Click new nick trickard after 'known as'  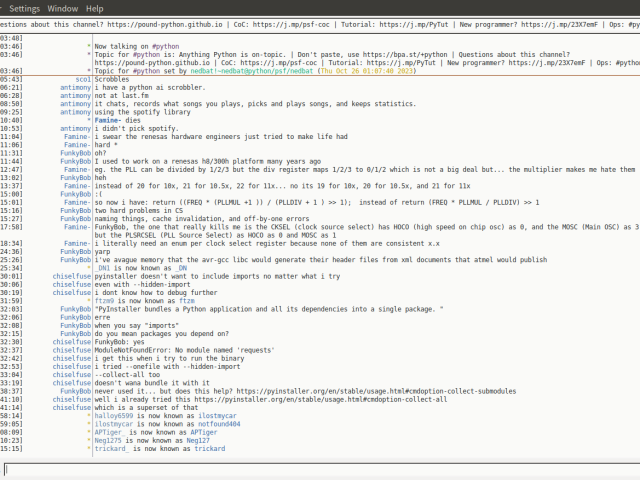click(210, 449)
